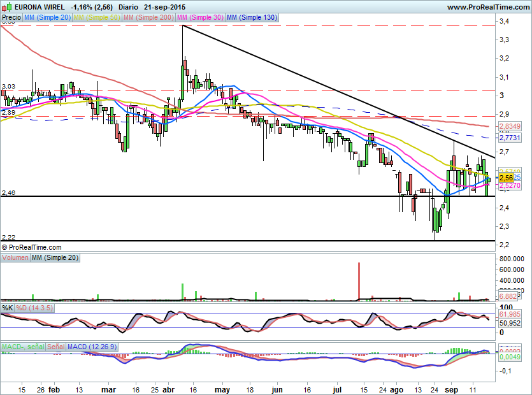532x395 pixels.
Task: Select the MM (Simple 30) legend label
Action: pyautogui.click(x=200, y=17)
